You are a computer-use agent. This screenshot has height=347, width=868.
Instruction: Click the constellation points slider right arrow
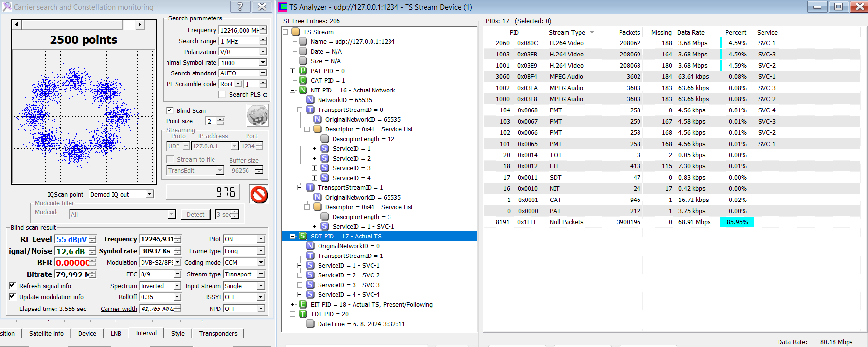(x=140, y=24)
